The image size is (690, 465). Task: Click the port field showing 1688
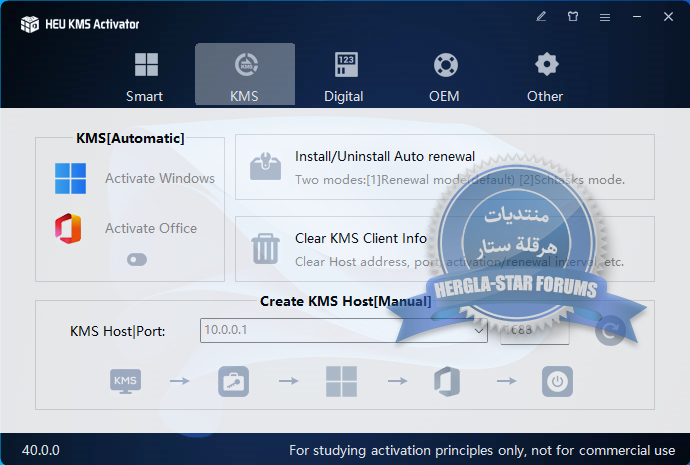535,330
